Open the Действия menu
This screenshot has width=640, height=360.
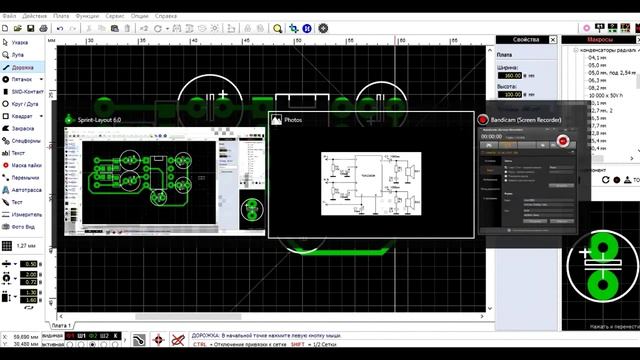point(35,16)
